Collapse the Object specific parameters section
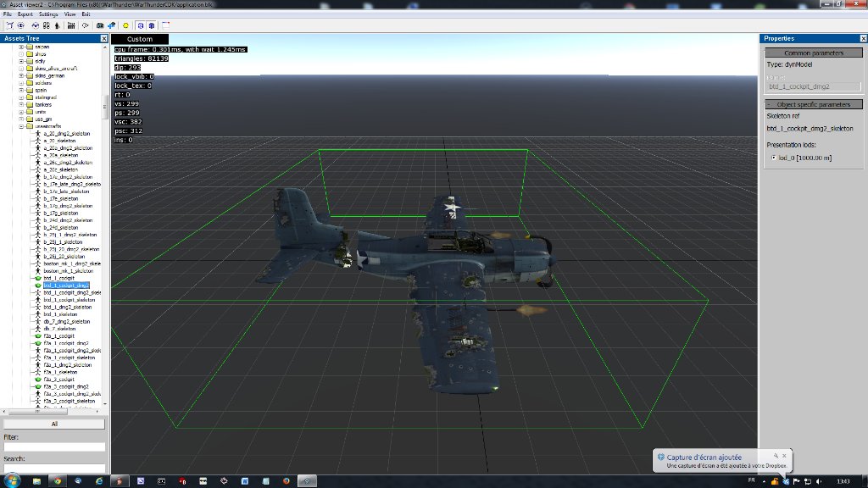This screenshot has height=488, width=868. pos(813,104)
